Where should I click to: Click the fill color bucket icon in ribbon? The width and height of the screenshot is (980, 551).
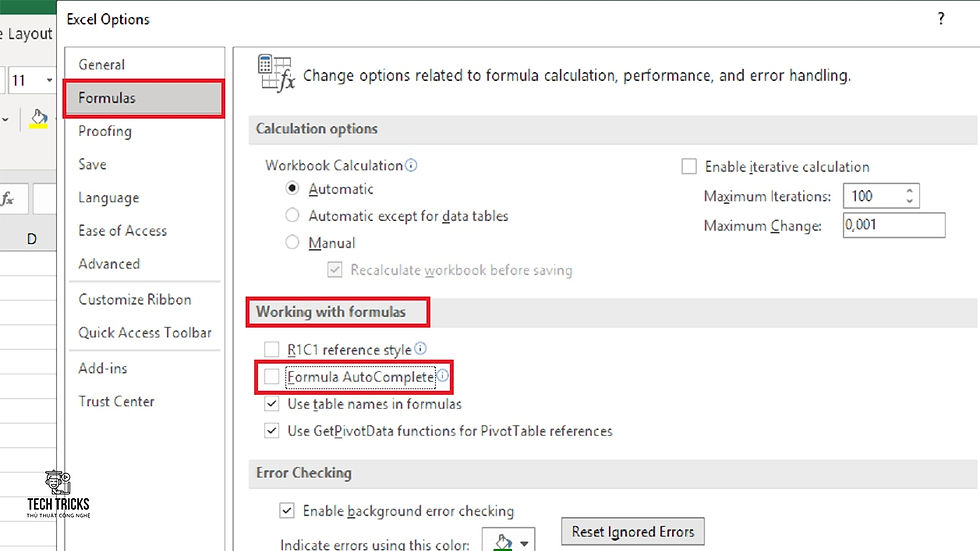(x=39, y=117)
